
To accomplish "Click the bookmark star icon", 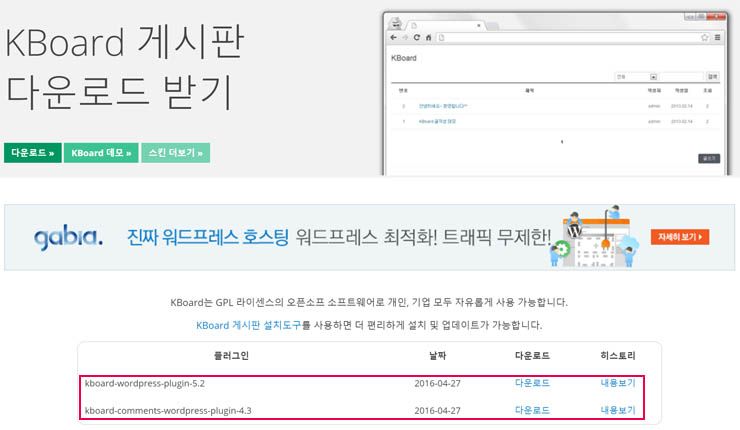I will click(x=704, y=37).
